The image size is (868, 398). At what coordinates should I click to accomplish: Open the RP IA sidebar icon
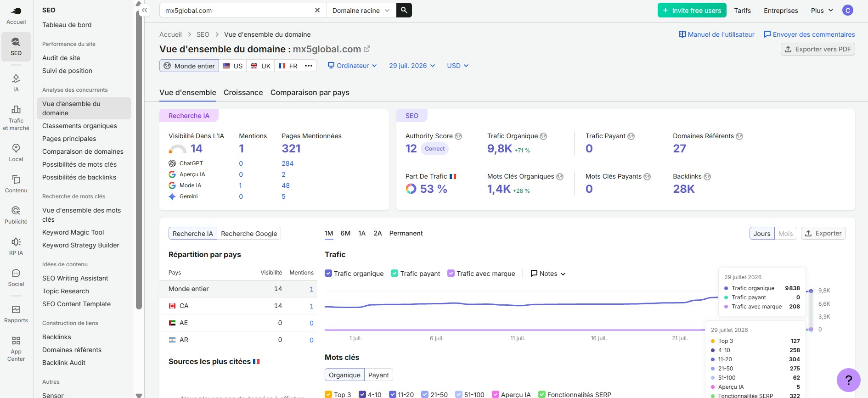click(x=16, y=246)
